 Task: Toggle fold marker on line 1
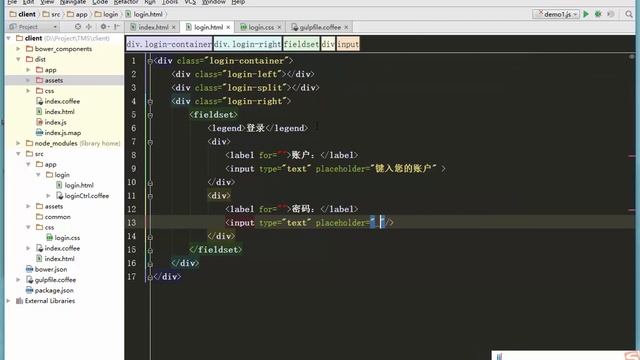click(x=150, y=61)
